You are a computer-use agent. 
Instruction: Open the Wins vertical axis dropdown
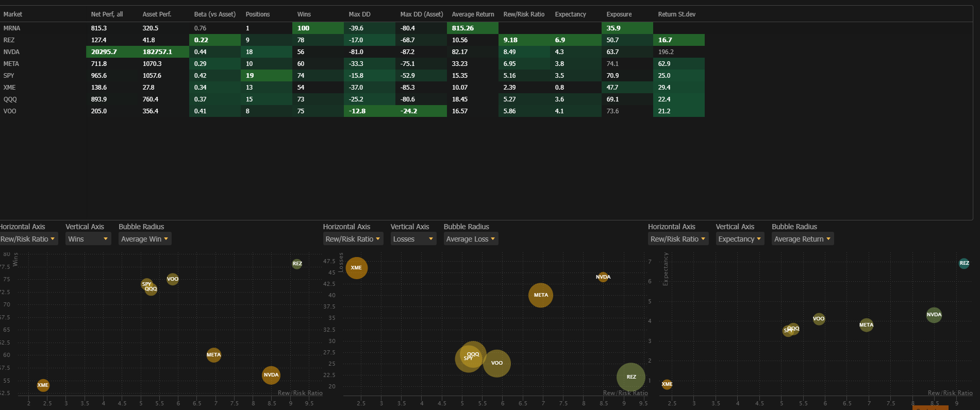point(88,239)
